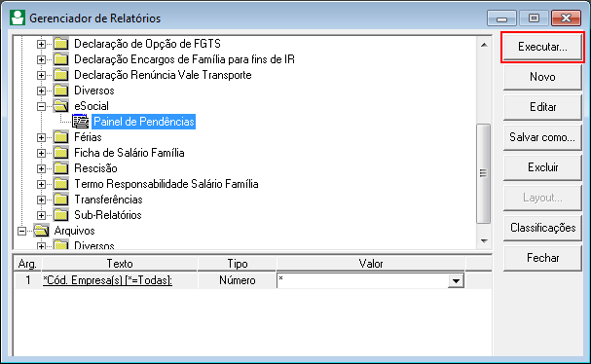Expand Termo Responsabilidade Salário Família node

click(x=41, y=184)
